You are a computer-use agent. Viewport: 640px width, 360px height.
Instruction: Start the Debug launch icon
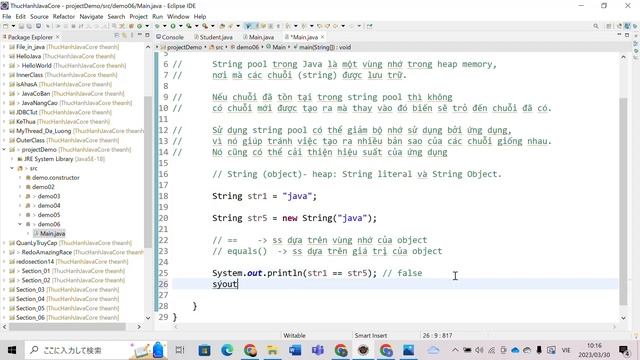pos(157,26)
